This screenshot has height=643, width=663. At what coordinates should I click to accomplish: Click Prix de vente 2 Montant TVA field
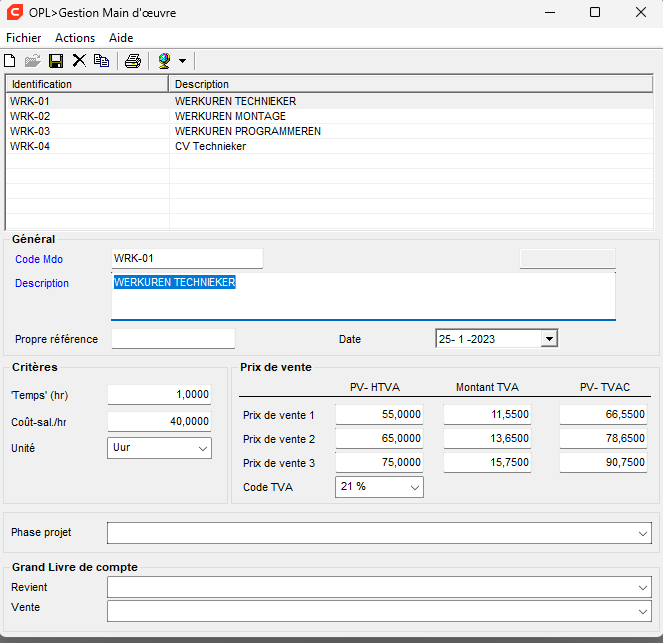(487, 438)
